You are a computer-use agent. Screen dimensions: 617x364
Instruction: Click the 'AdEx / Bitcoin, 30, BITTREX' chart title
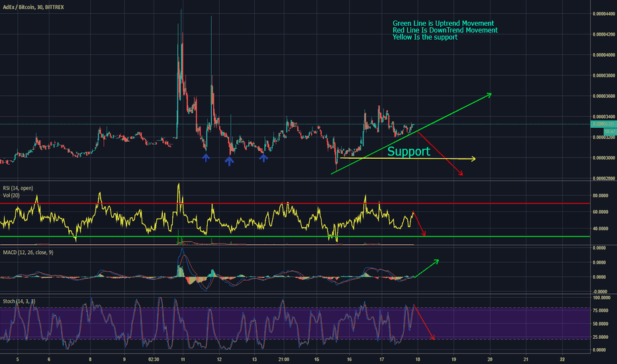click(34, 7)
